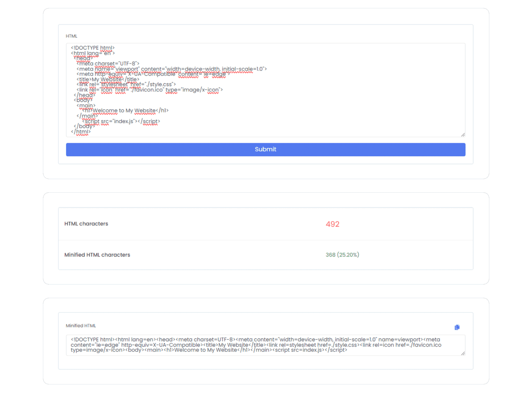The width and height of the screenshot is (532, 393).
Task: Click the meta name="viewport" line in input
Action: [x=172, y=69]
